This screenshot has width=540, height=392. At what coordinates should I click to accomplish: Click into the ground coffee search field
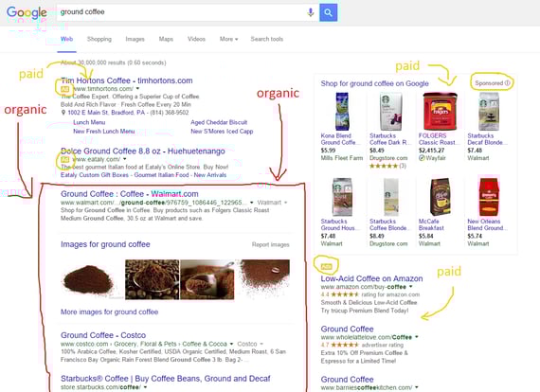pos(181,12)
